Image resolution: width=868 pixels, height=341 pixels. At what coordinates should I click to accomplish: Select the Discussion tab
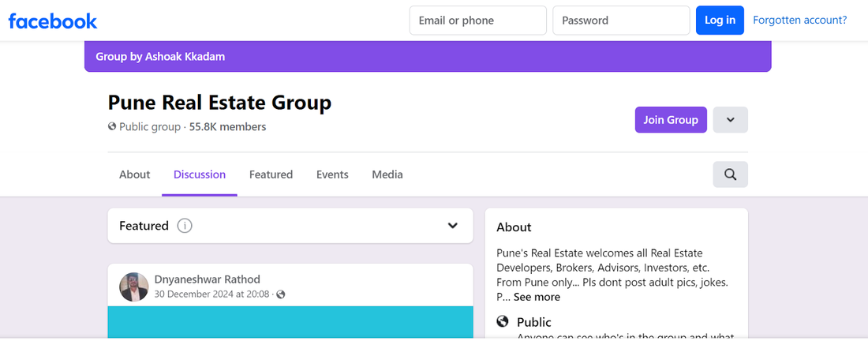click(200, 174)
